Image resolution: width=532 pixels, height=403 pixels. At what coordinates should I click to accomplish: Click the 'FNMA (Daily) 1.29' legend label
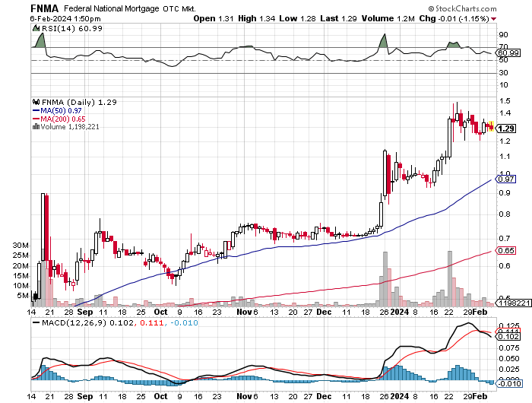(x=79, y=102)
